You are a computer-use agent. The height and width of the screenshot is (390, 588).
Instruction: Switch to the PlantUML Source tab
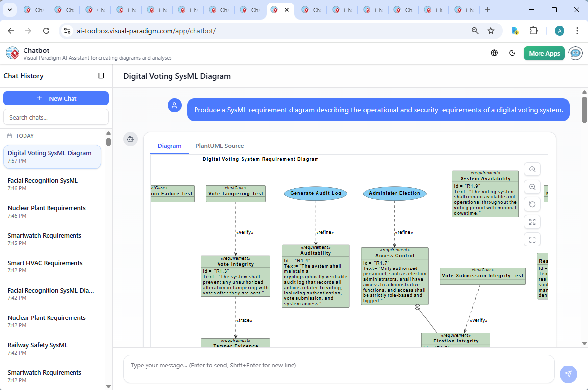pyautogui.click(x=219, y=146)
